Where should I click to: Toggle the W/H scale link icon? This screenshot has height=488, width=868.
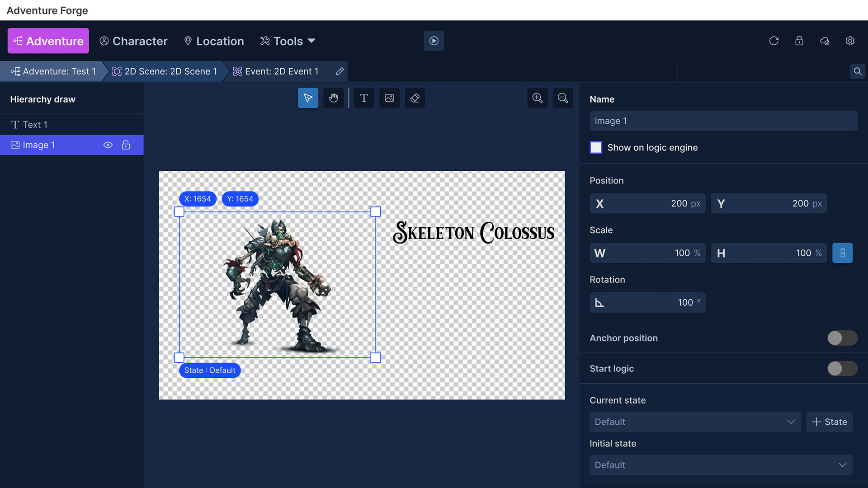[x=842, y=253]
